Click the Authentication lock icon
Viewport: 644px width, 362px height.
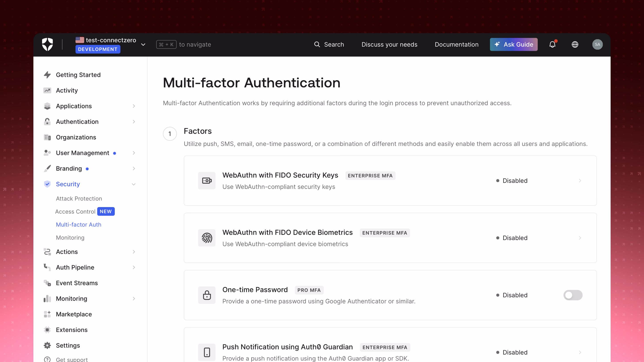pyautogui.click(x=47, y=122)
